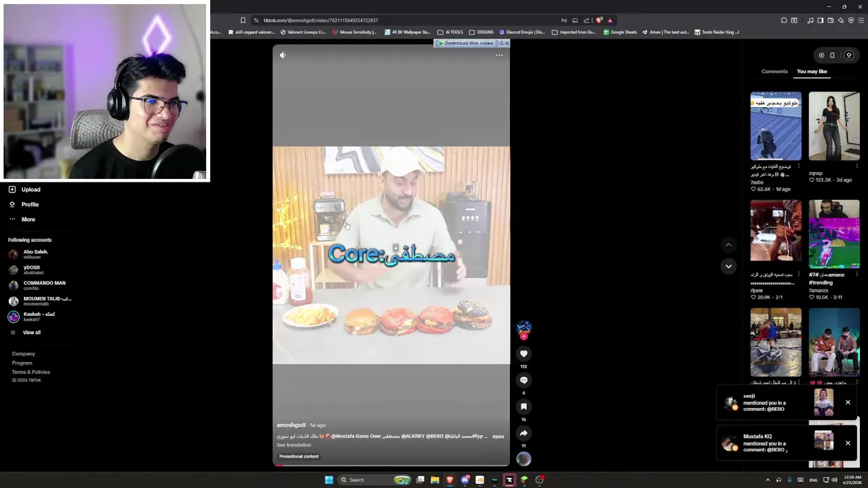Open COMMANDO MAN following account
The image size is (868, 488).
point(37,285)
